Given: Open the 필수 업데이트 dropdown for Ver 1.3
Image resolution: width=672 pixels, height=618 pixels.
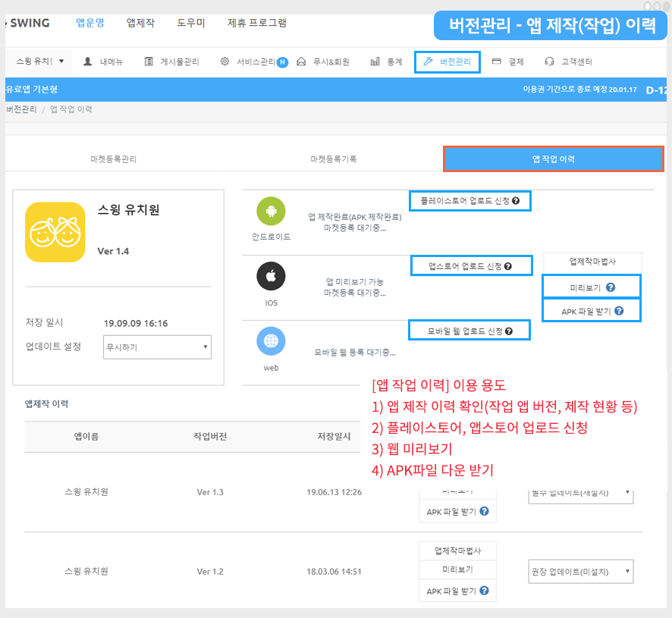Looking at the screenshot, I should 580,493.
